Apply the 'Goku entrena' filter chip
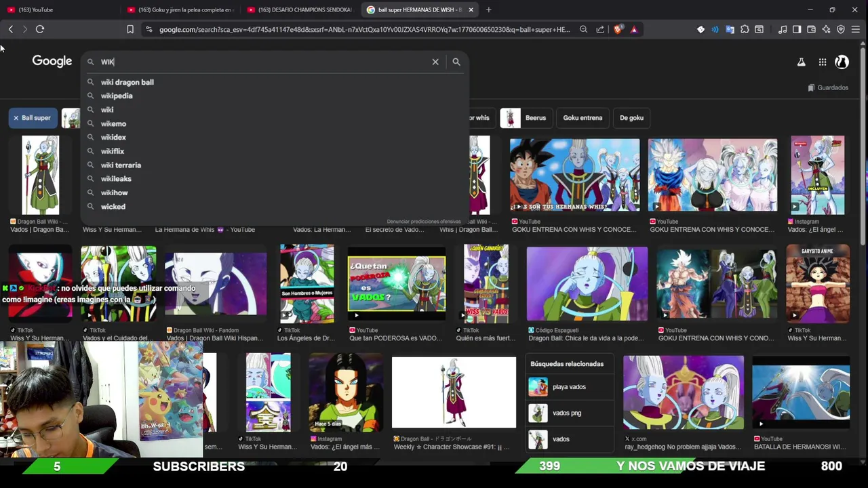868x488 pixels. [583, 118]
